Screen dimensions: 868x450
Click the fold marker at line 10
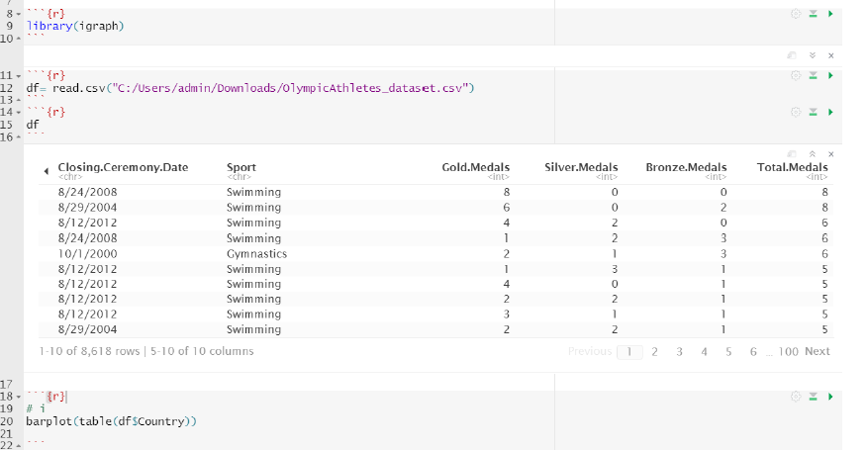(x=18, y=39)
